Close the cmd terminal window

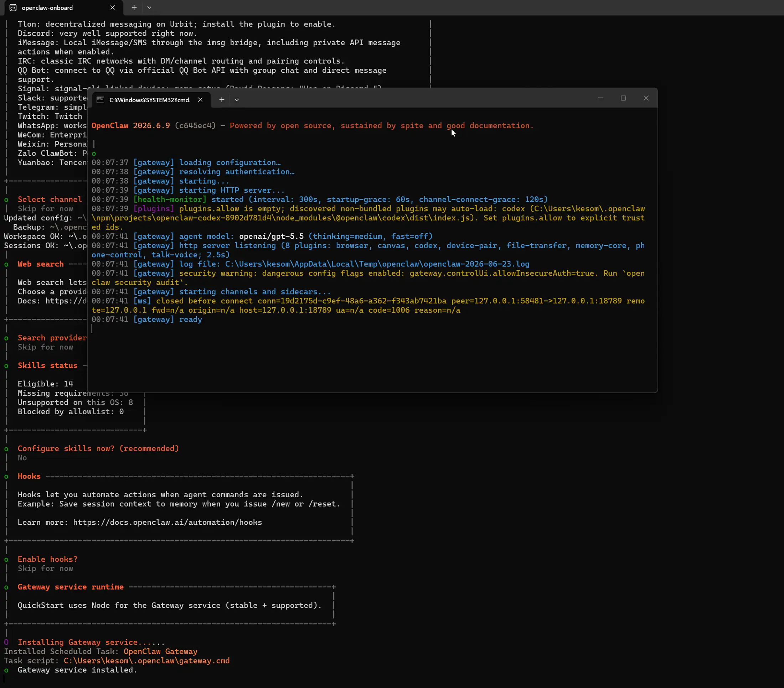[646, 98]
